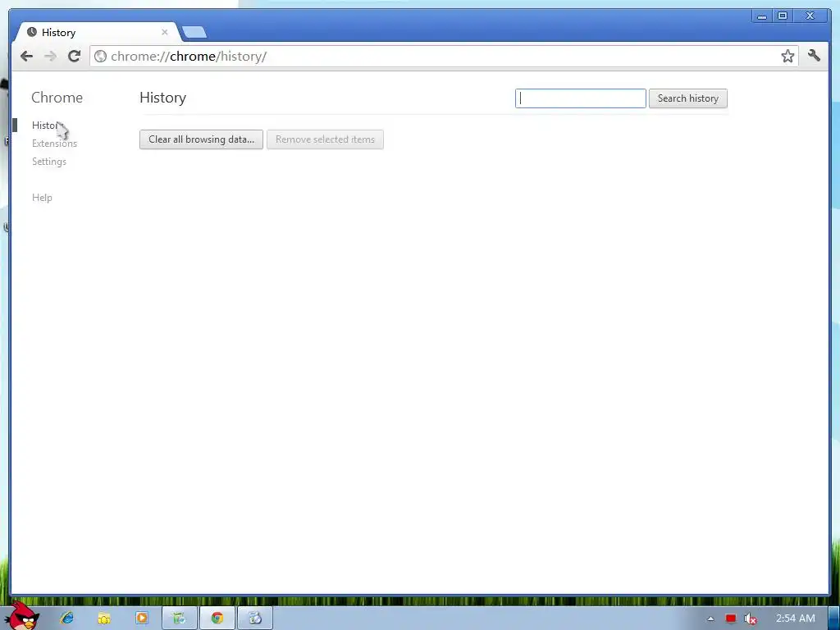Close the History tab
This screenshot has width=840, height=630.
[164, 32]
